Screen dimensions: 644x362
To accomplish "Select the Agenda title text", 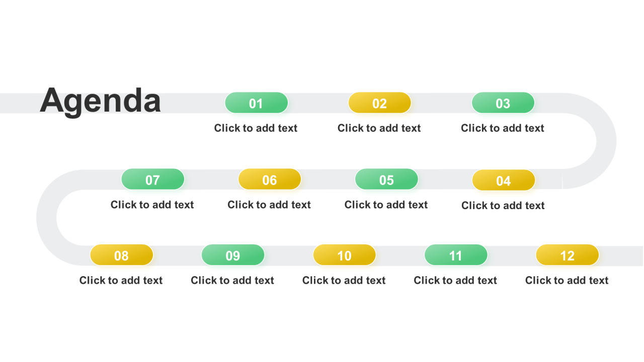I will coord(100,101).
